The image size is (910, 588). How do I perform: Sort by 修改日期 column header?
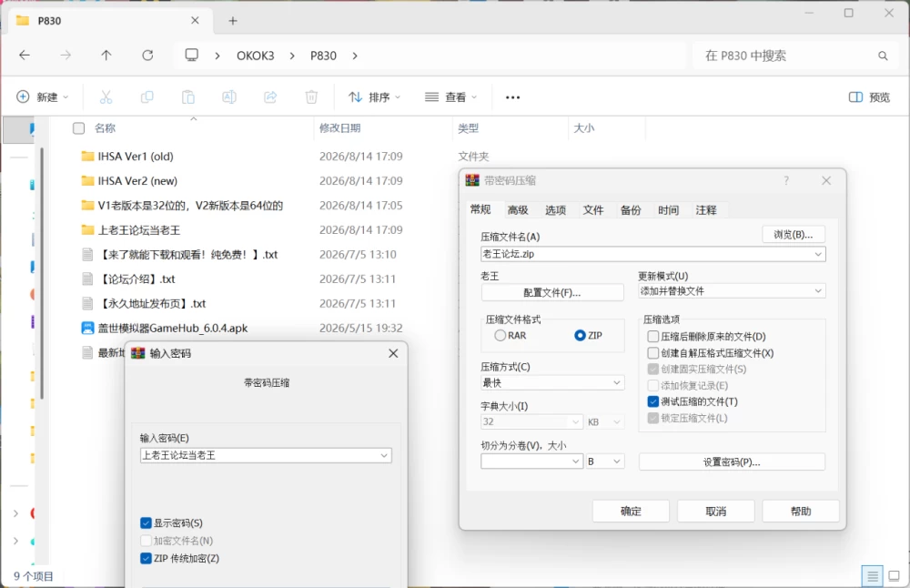tap(340, 128)
